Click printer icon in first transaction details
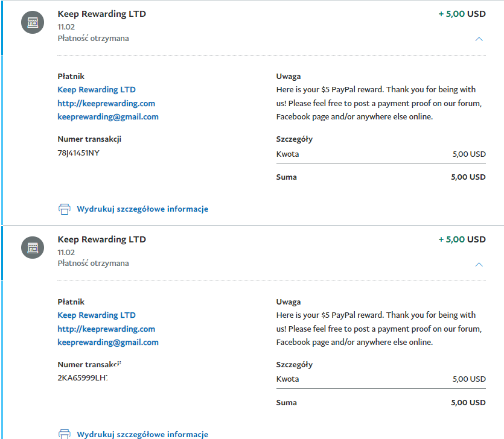Viewport: 504px width, 439px height. pyautogui.click(x=64, y=209)
